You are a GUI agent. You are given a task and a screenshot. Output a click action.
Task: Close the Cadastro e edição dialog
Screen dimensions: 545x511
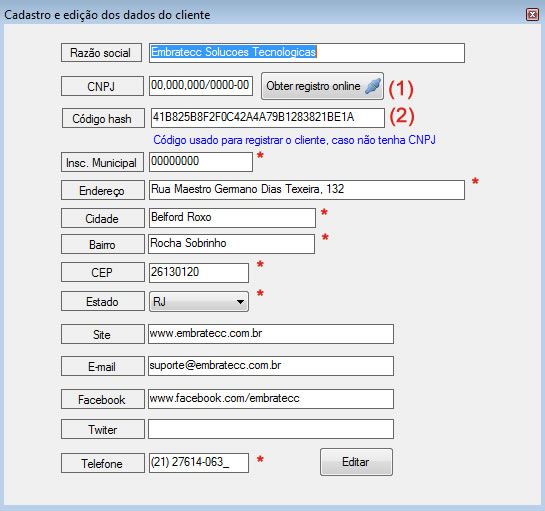(532, 15)
